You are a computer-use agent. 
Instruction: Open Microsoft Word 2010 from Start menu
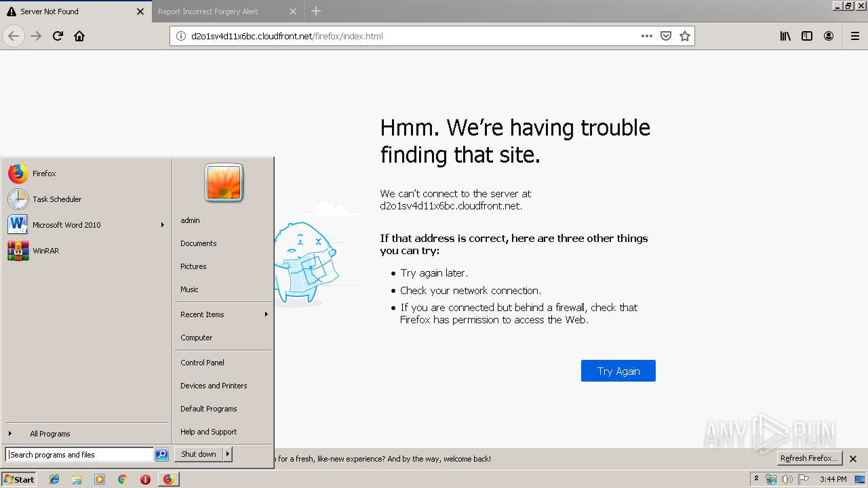coord(86,225)
